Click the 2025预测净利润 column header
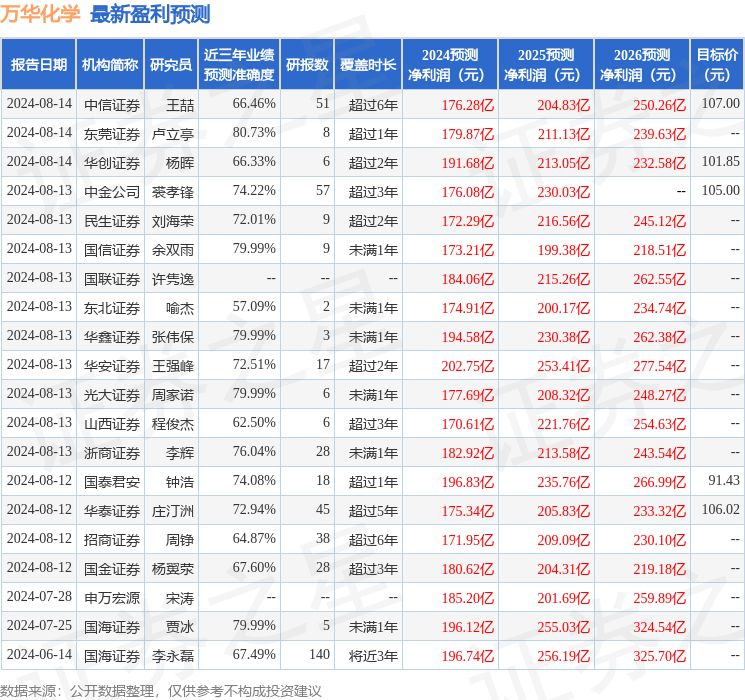The width and height of the screenshot is (745, 700). tap(546, 65)
